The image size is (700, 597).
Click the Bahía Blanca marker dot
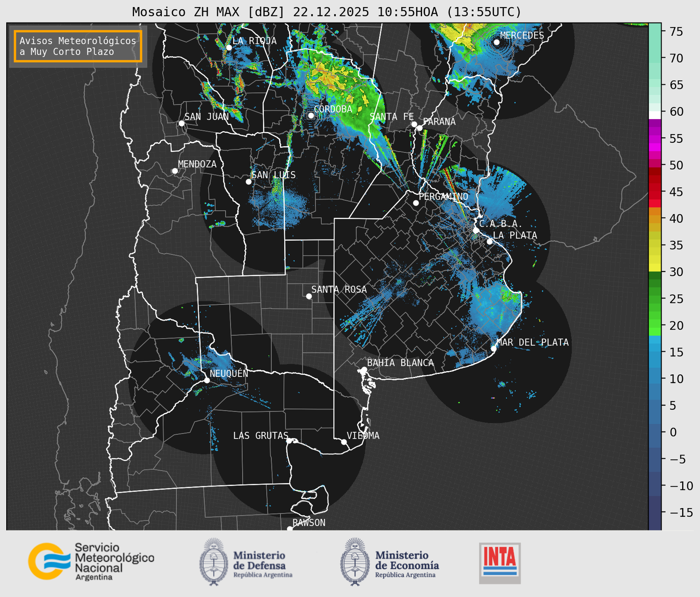(364, 369)
